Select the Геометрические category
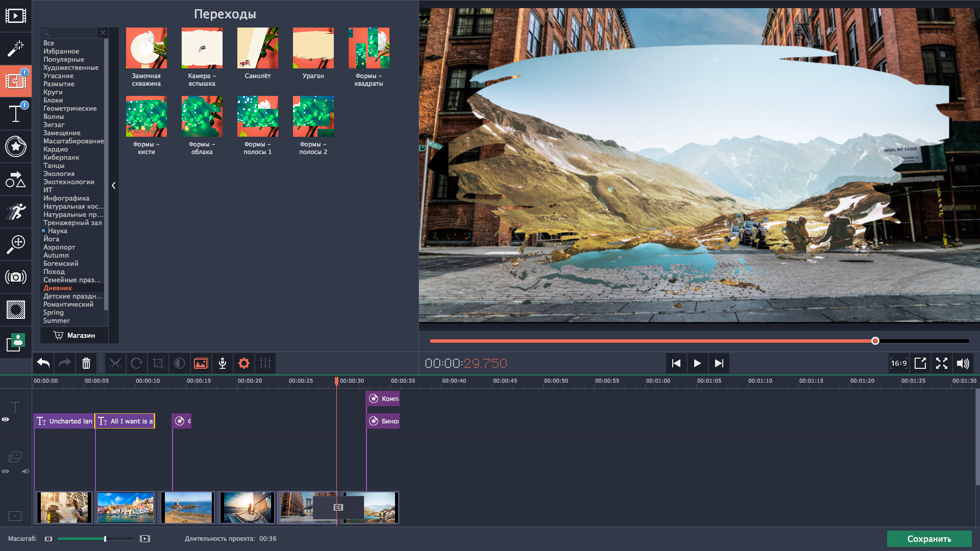The image size is (980, 551). (70, 109)
